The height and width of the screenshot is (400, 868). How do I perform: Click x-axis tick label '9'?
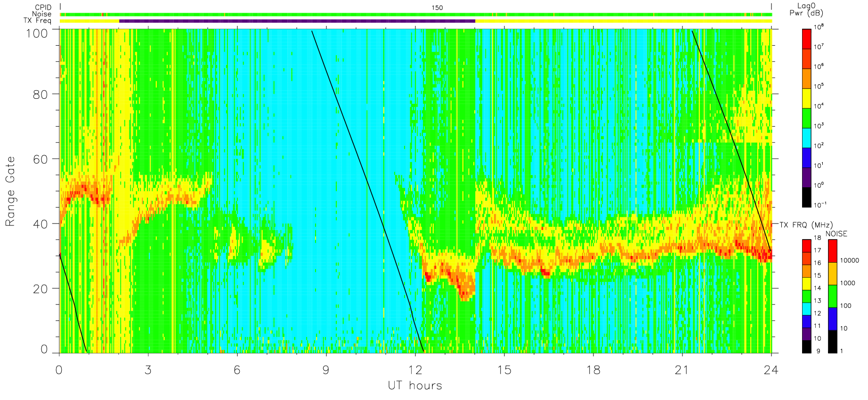pyautogui.click(x=326, y=370)
